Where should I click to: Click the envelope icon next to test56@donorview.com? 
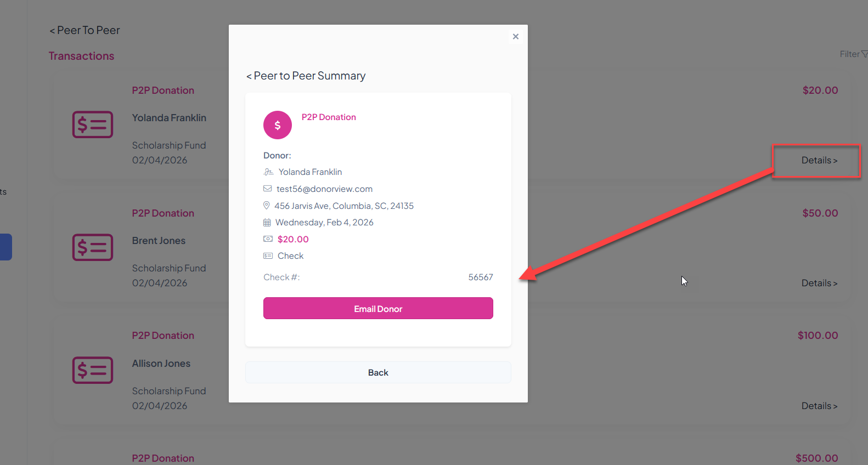(x=268, y=189)
